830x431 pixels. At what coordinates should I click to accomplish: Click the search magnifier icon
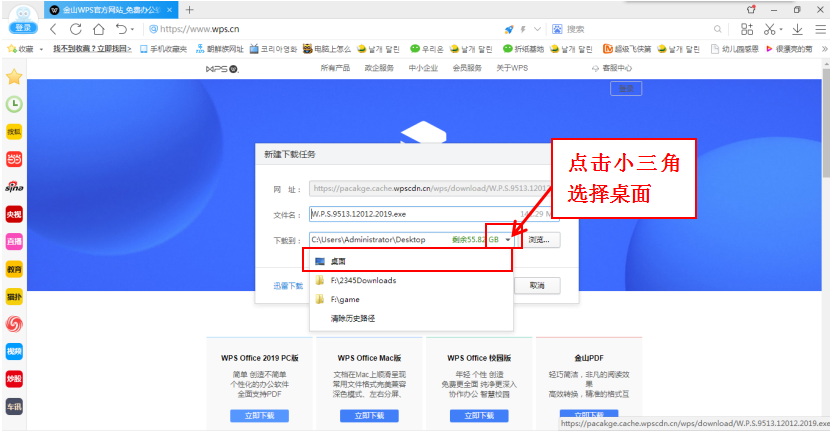pyautogui.click(x=717, y=29)
